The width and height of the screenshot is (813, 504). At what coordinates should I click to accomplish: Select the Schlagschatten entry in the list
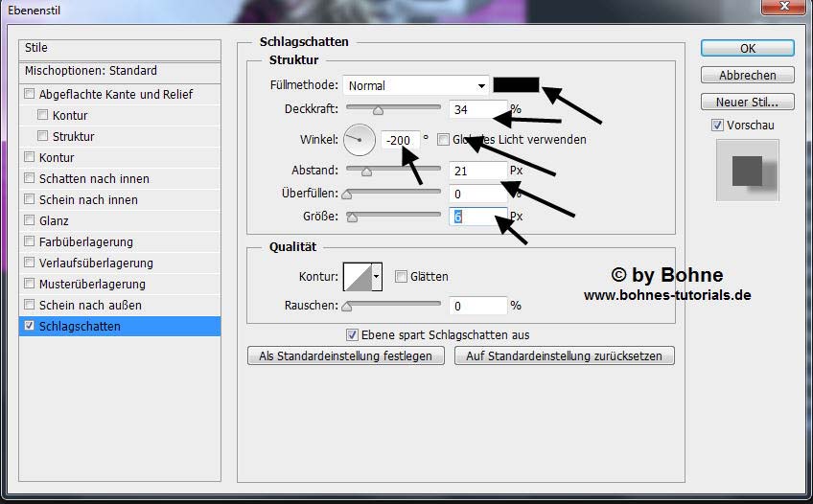pos(80,327)
